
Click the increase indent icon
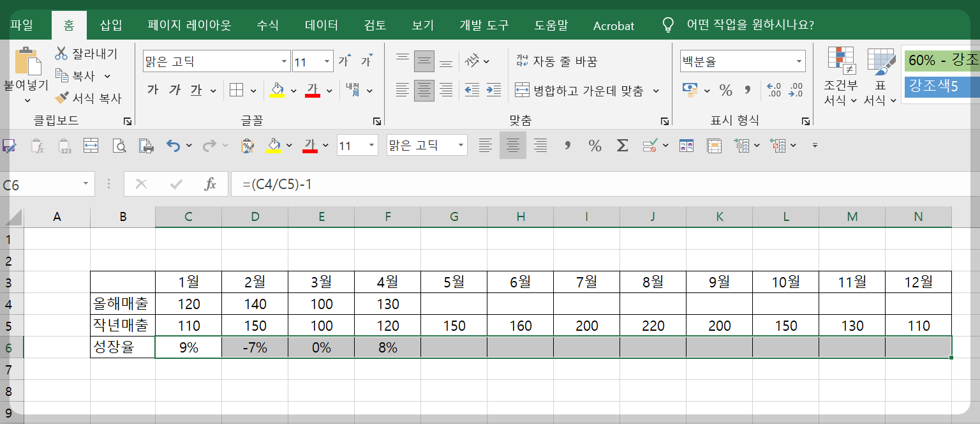[493, 90]
